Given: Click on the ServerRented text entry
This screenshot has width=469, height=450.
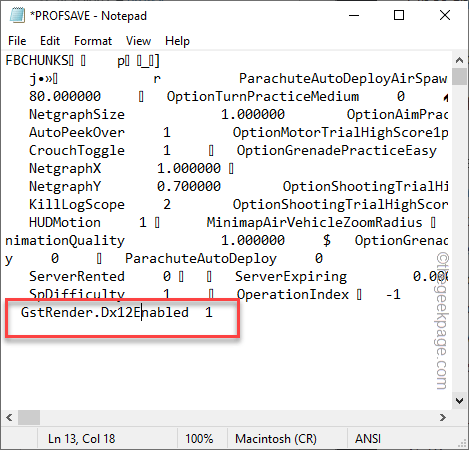Looking at the screenshot, I should click(77, 277).
